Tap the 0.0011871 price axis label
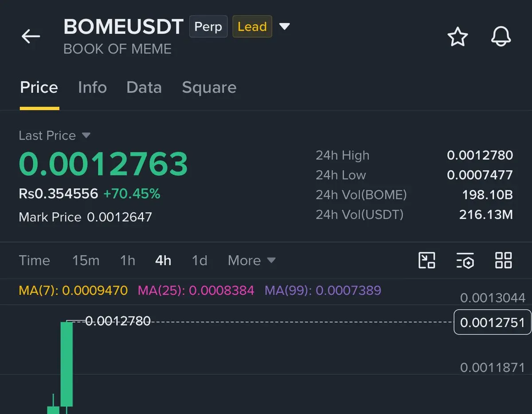Viewport: 532px width, 414px height. pyautogui.click(x=493, y=367)
